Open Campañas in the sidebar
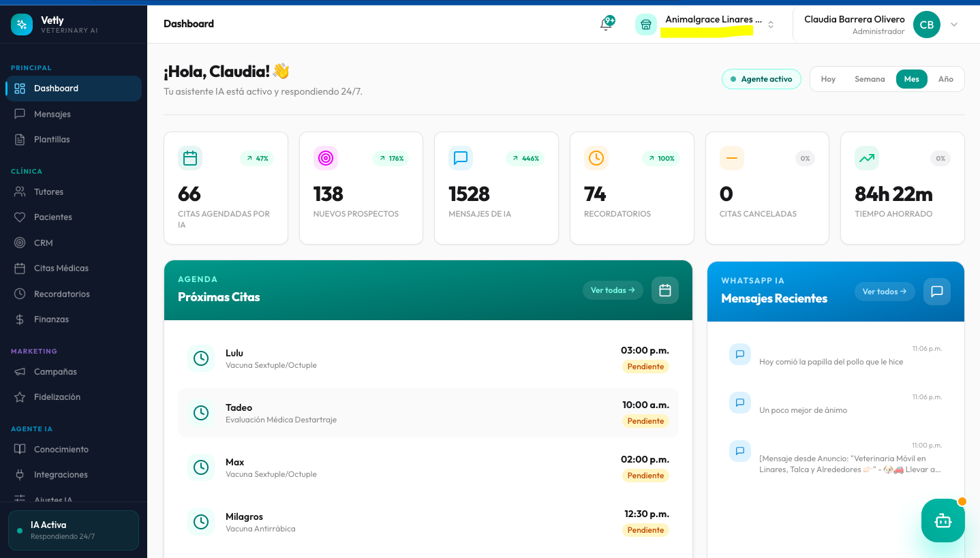 [74, 371]
